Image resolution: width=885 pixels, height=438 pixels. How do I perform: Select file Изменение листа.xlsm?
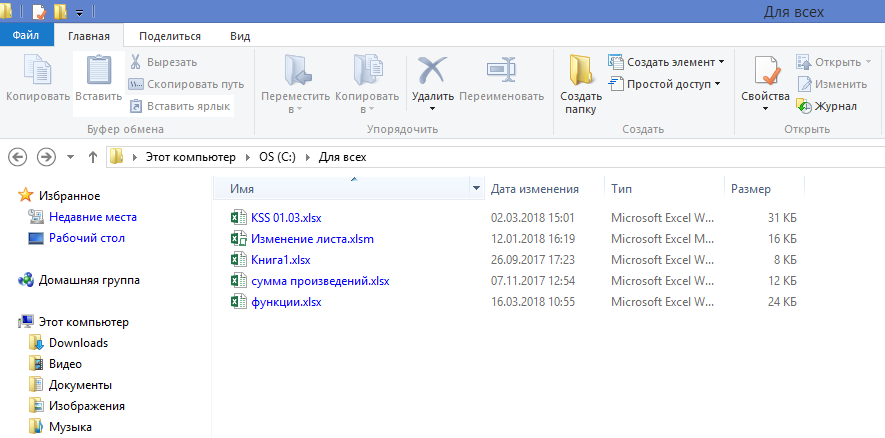tap(312, 239)
